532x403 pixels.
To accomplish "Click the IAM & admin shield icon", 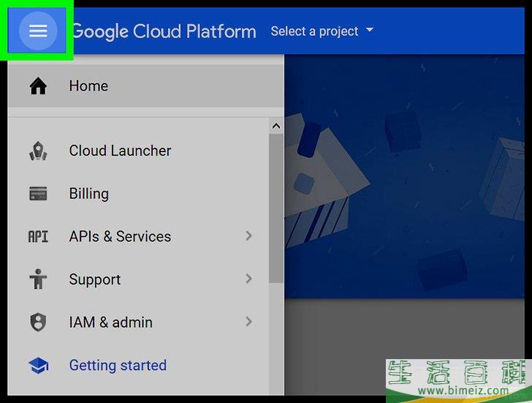I will coord(38,323).
